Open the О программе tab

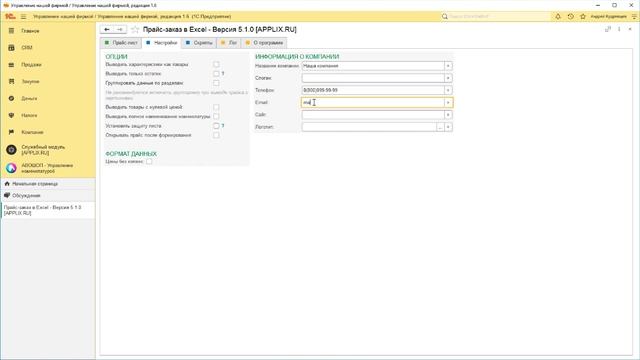point(264,43)
